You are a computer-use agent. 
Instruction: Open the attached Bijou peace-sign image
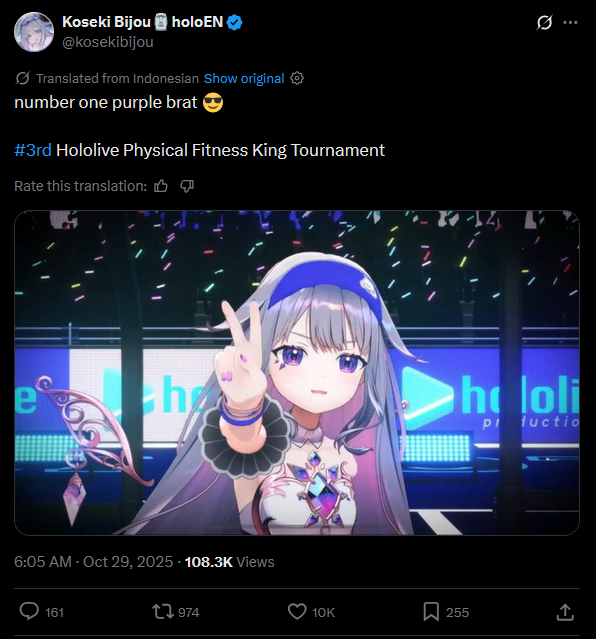click(297, 372)
